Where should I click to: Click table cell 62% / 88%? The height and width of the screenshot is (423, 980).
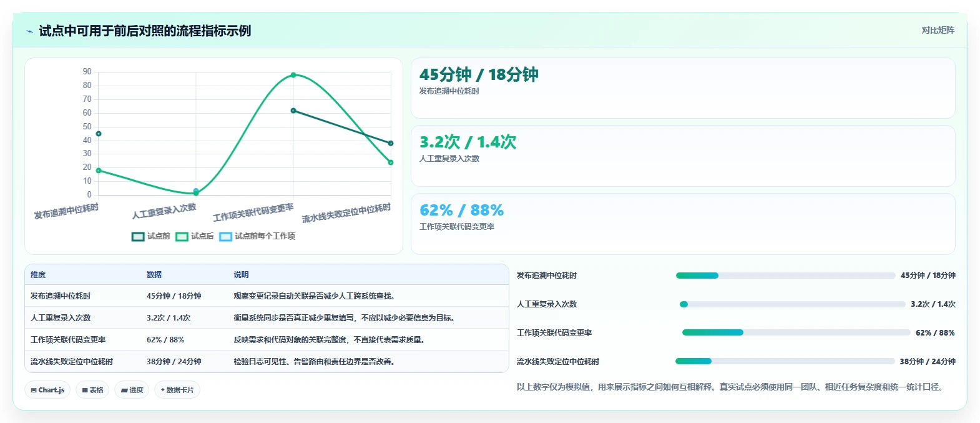tap(165, 340)
